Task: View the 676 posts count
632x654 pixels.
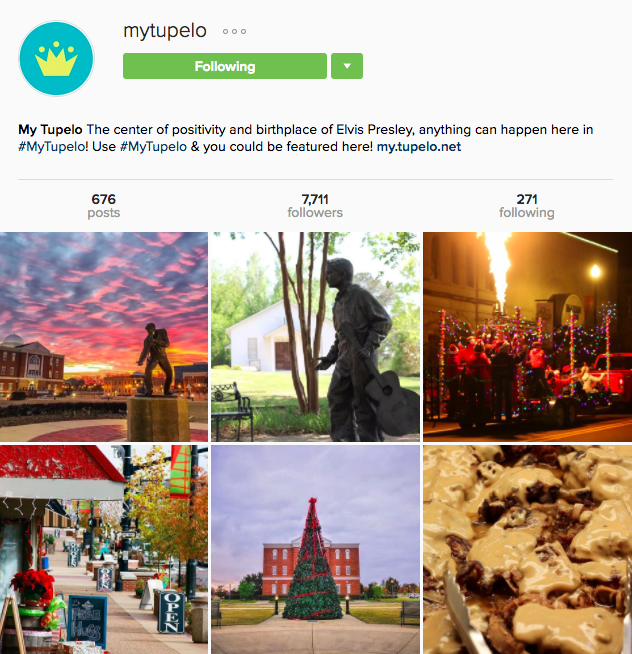Action: tap(103, 205)
